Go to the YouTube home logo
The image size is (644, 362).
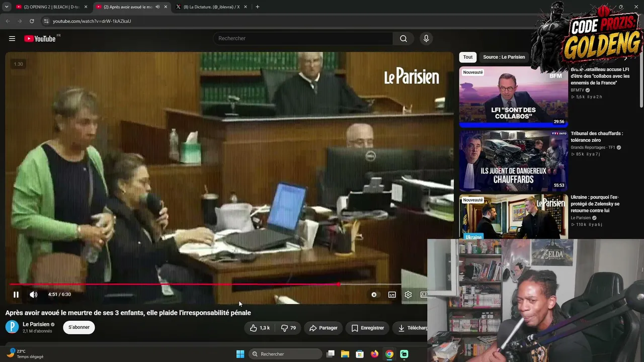[x=40, y=39]
